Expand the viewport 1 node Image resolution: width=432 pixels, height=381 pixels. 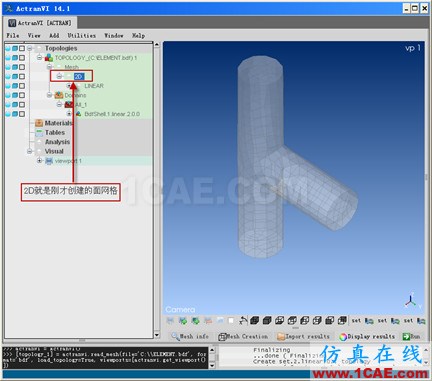(40, 161)
